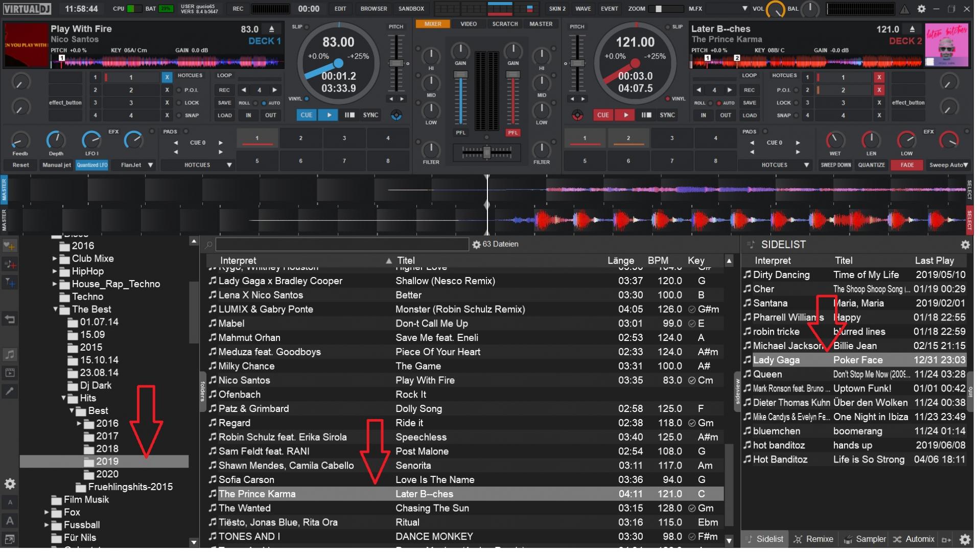This screenshot has height=552, width=980.
Task: Toggle the LOCK option on deck 1
Action: (189, 103)
